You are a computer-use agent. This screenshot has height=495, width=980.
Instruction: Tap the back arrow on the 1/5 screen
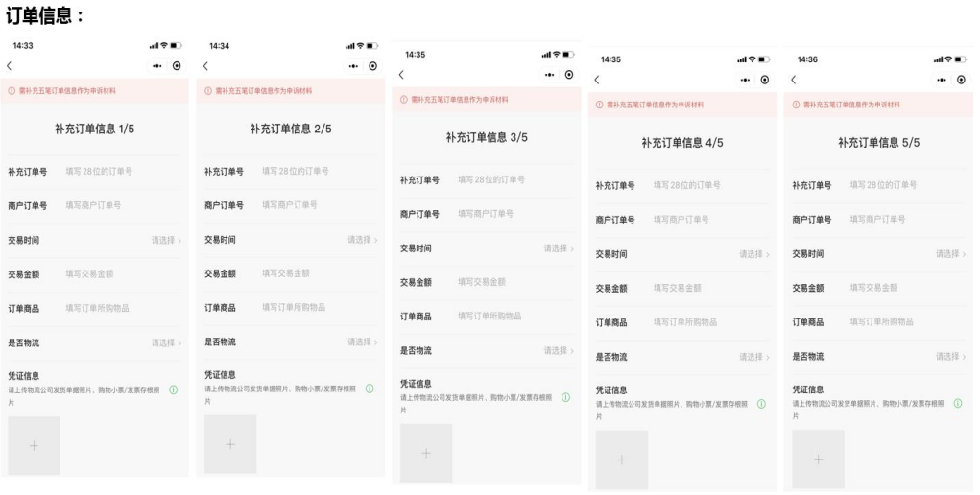coord(10,65)
